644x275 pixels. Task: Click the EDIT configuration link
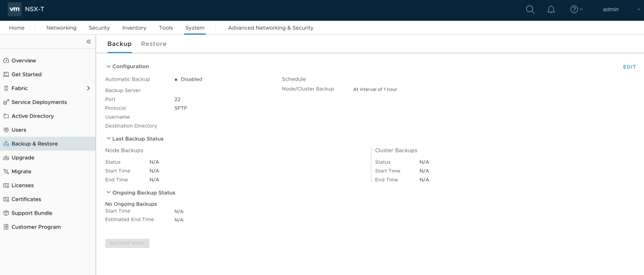tap(629, 67)
